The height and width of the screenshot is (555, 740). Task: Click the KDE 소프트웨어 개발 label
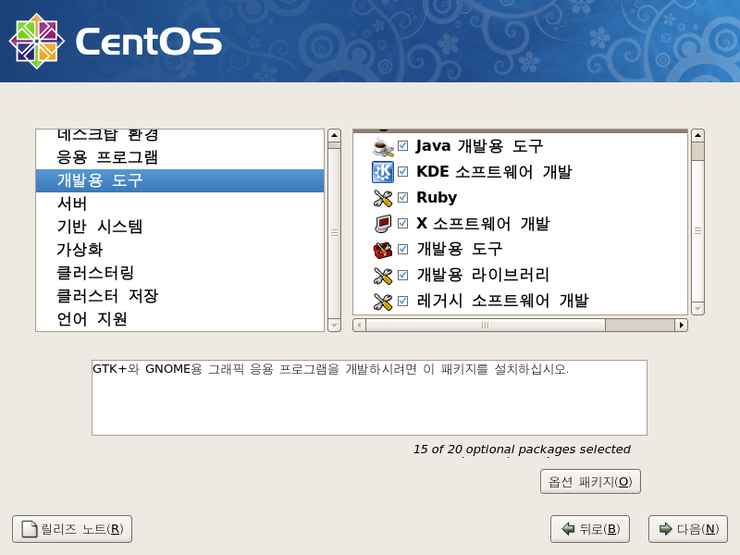[494, 171]
